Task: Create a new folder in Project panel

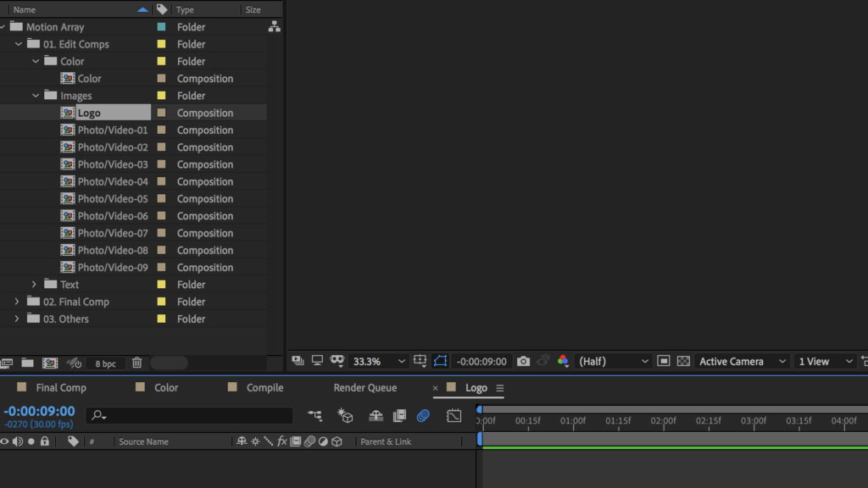Action: tap(28, 363)
